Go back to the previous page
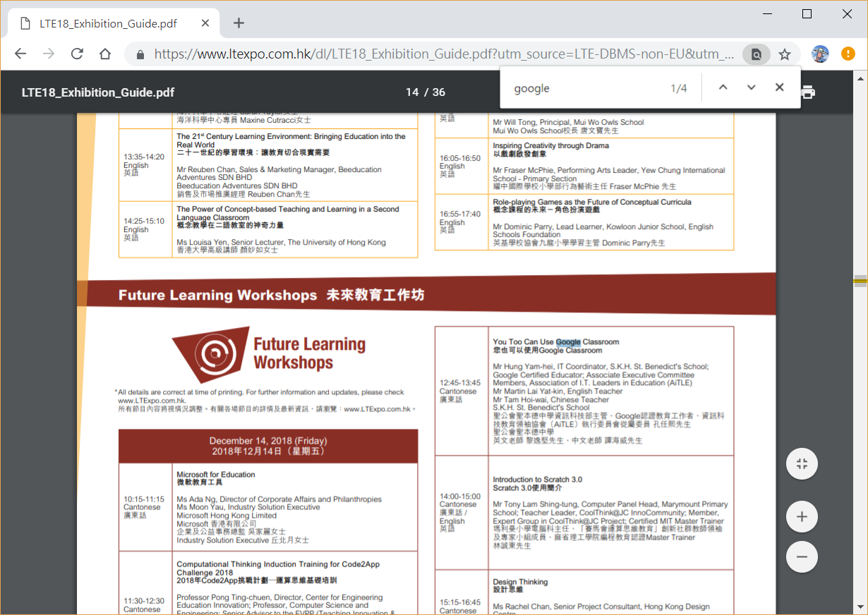Screen dimensions: 868x615 point(20,54)
